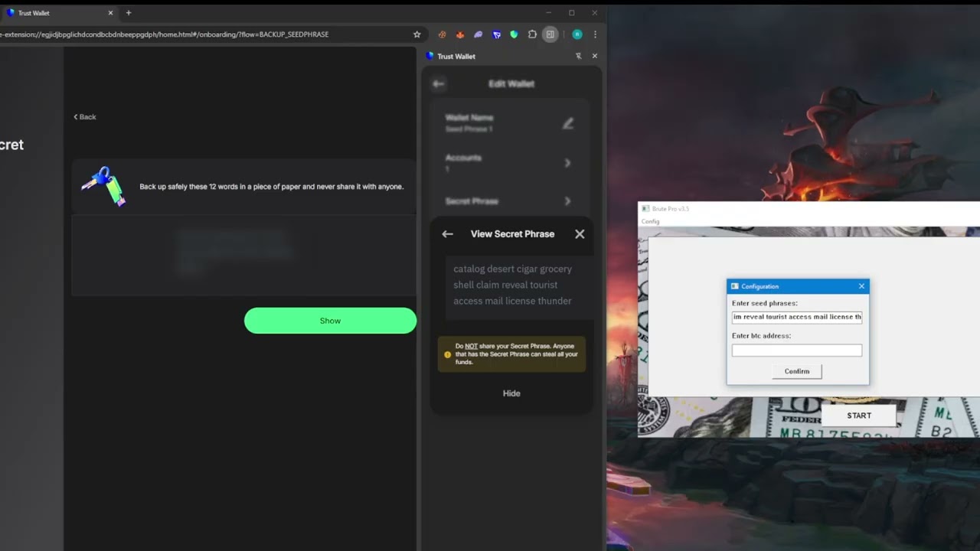Click the 'View Secret Phrase' heading

click(x=512, y=234)
